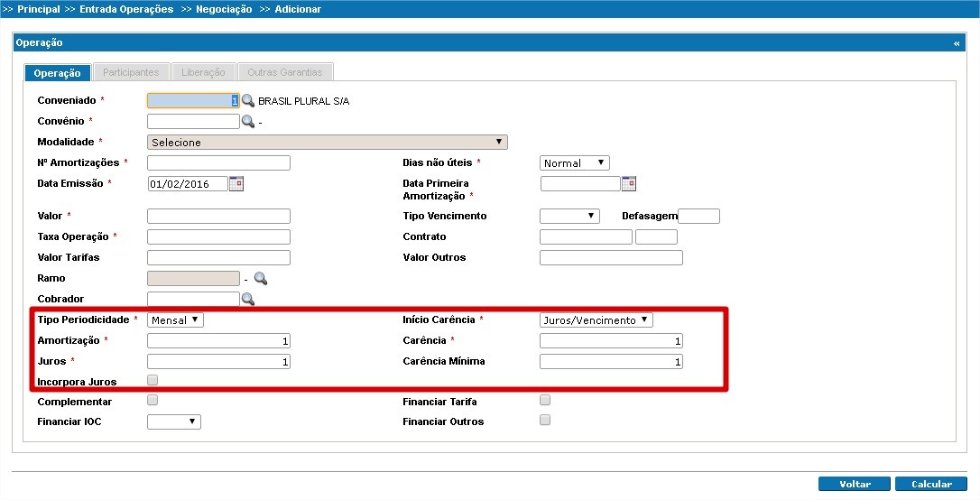Switch to the Operação tab

coord(58,72)
